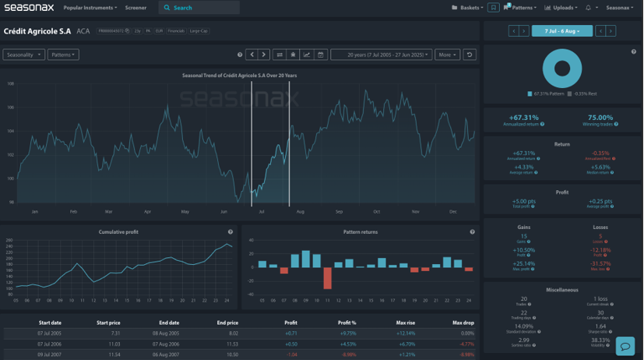
Task: Copy the ISIN FR0000045072 tag
Action: pos(114,31)
